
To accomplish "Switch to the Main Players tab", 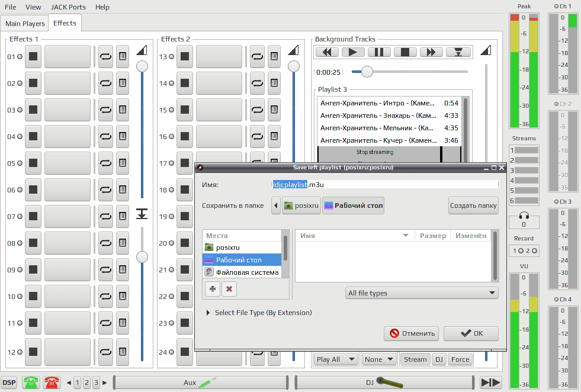I will tap(25, 24).
